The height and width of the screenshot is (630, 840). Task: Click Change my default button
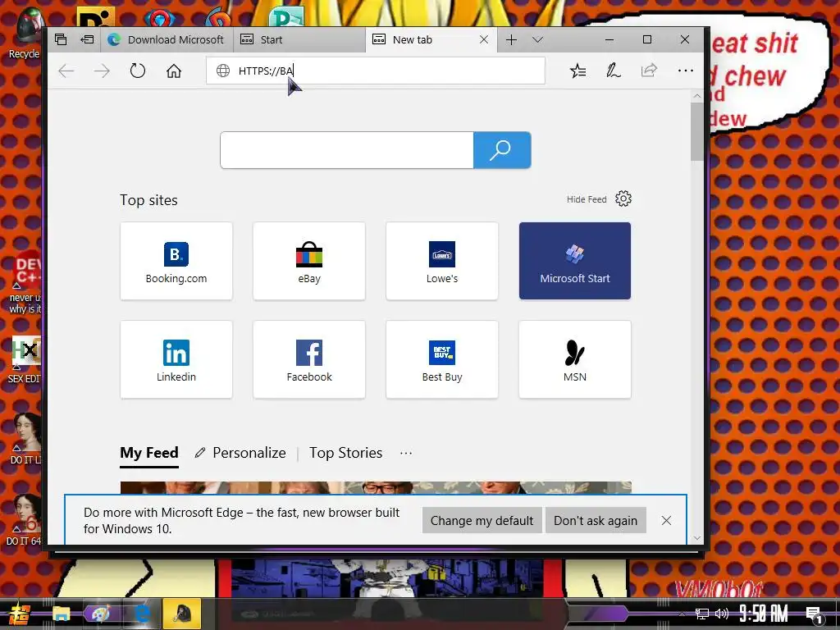pos(482,521)
